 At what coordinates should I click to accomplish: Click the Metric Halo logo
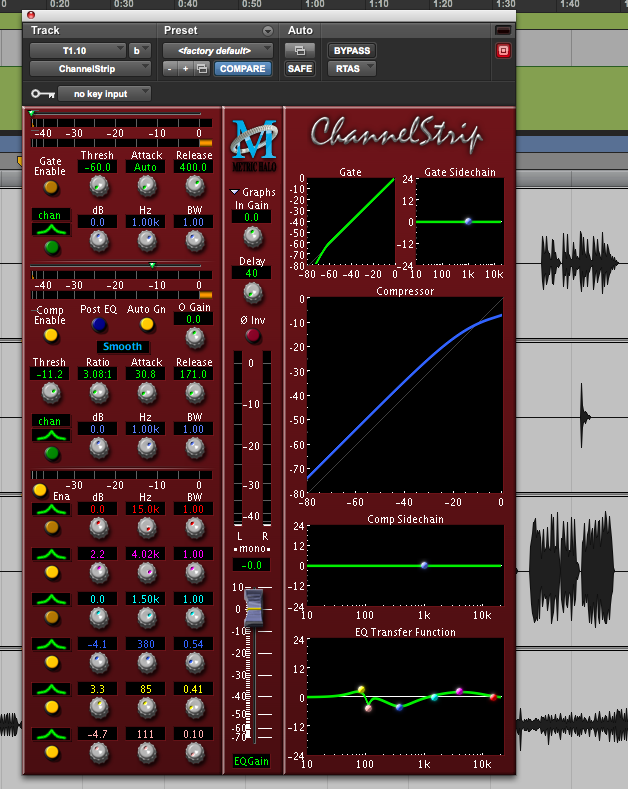(x=254, y=145)
